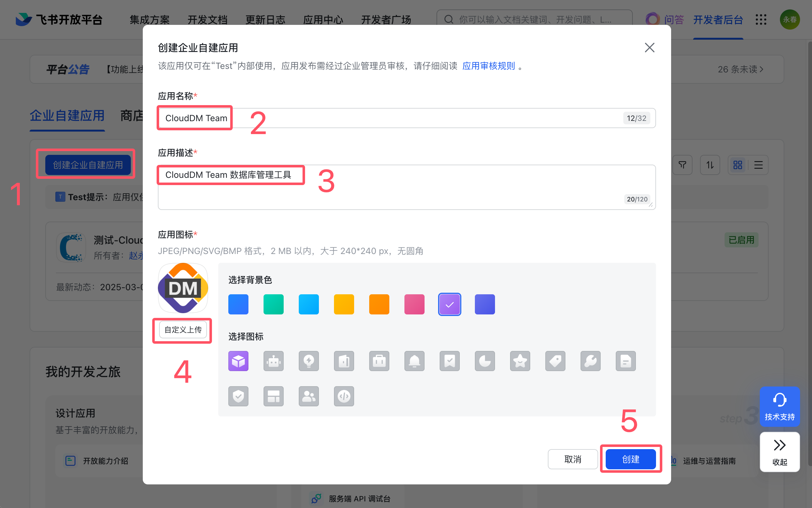
Task: Expand the 26 条未读 announcements
Action: pyautogui.click(x=740, y=69)
